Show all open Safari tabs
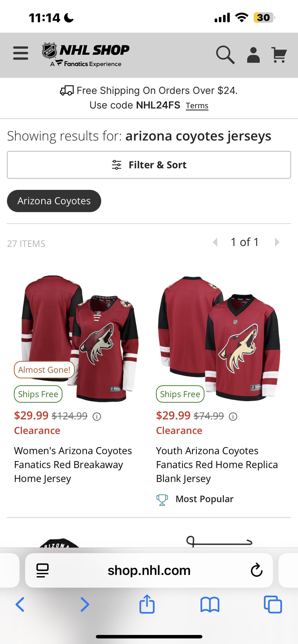Screen dimensions: 298x644 (273, 605)
